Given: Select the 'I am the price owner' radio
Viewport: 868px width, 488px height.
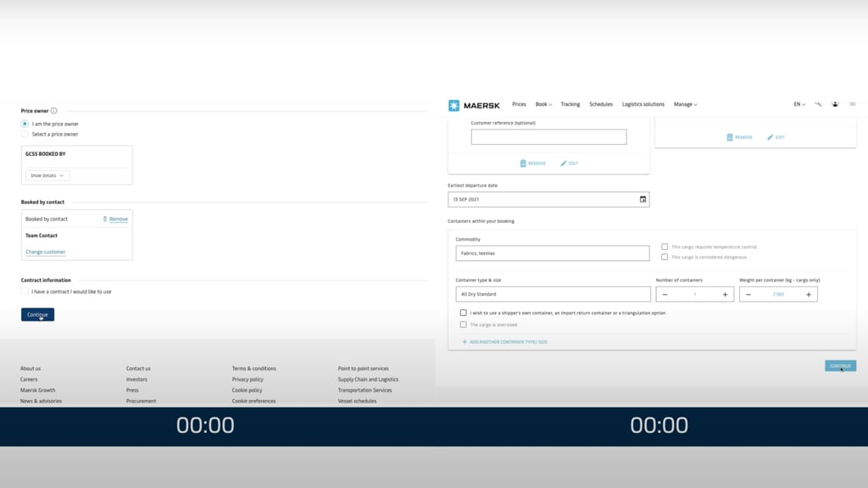Looking at the screenshot, I should (x=25, y=124).
